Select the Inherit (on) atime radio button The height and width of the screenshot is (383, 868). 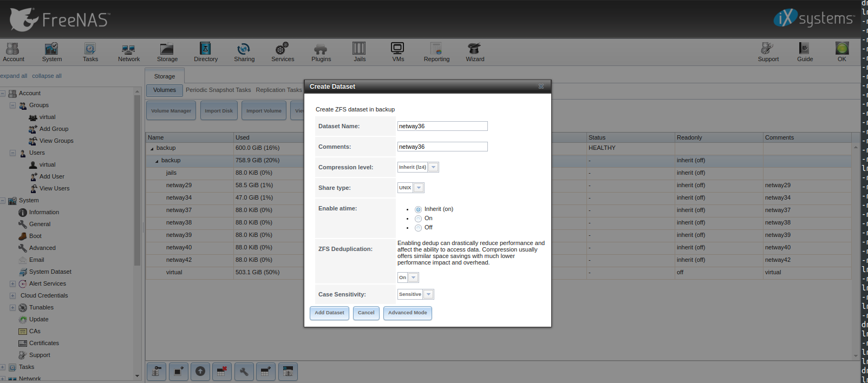(x=418, y=209)
